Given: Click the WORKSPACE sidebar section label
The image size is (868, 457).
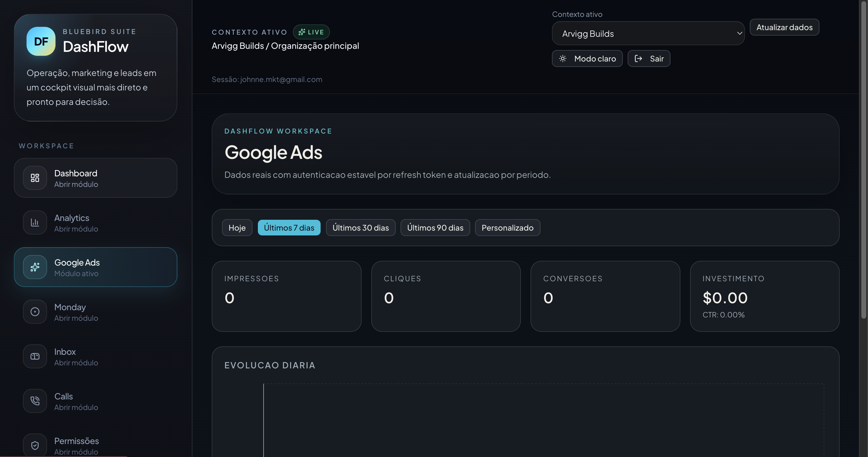Looking at the screenshot, I should pos(46,146).
